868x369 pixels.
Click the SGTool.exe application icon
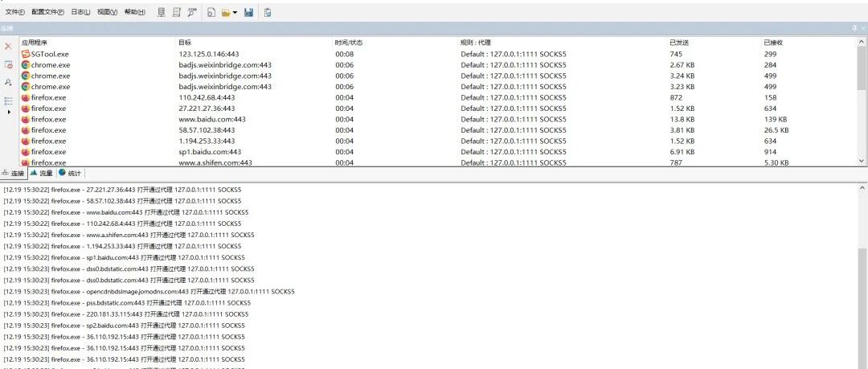click(26, 54)
